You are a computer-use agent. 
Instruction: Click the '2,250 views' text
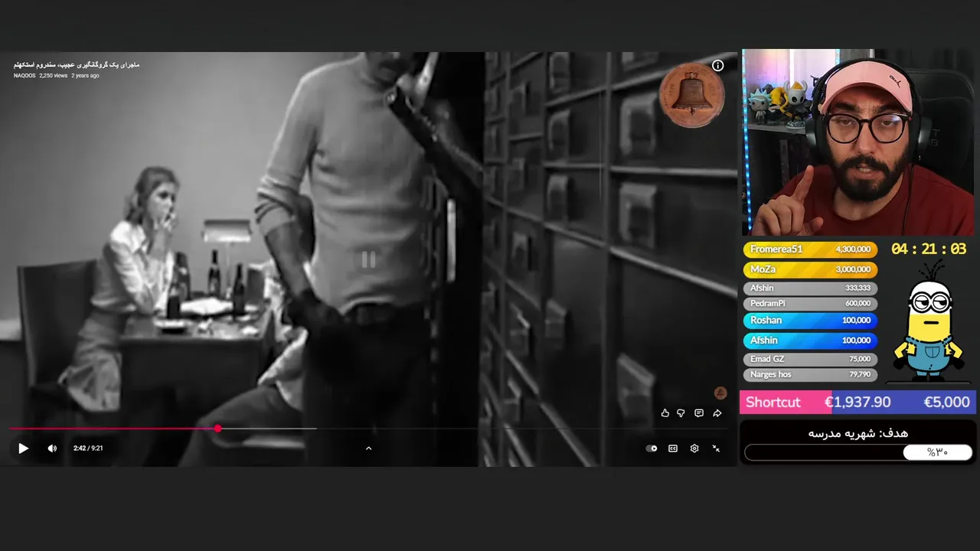pos(54,76)
